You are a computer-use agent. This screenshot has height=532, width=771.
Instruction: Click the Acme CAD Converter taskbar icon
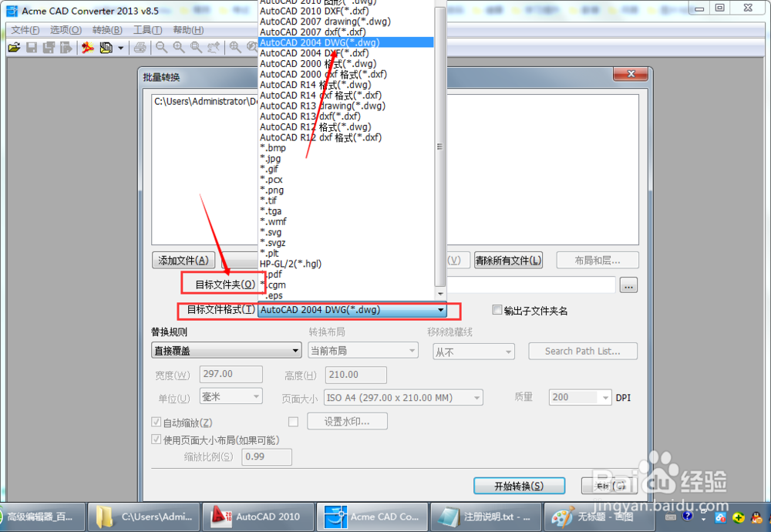[372, 517]
